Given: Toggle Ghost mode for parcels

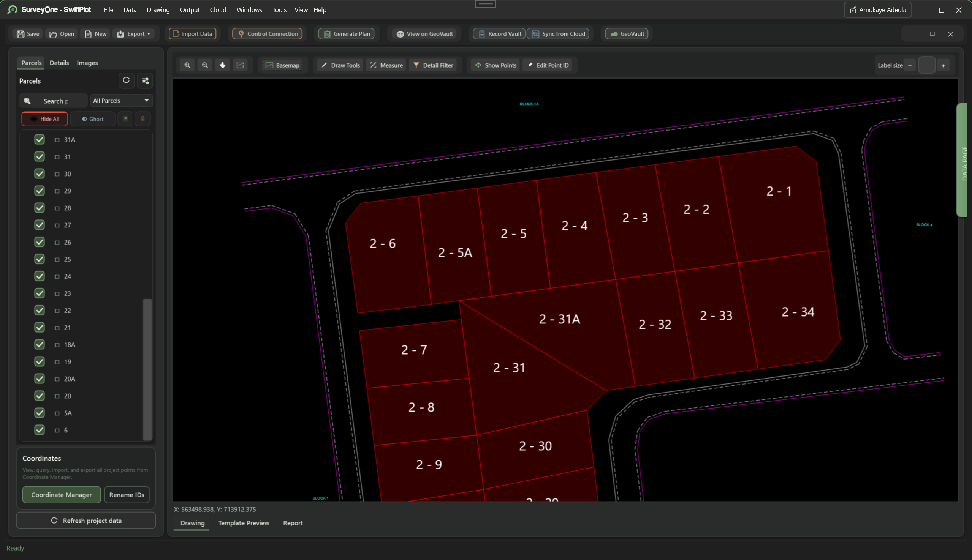Looking at the screenshot, I should point(93,119).
